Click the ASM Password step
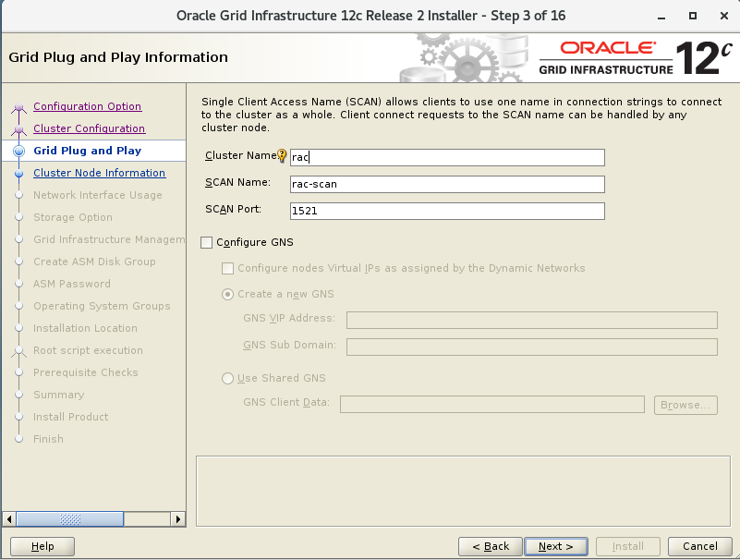The height and width of the screenshot is (560, 740). coord(72,284)
